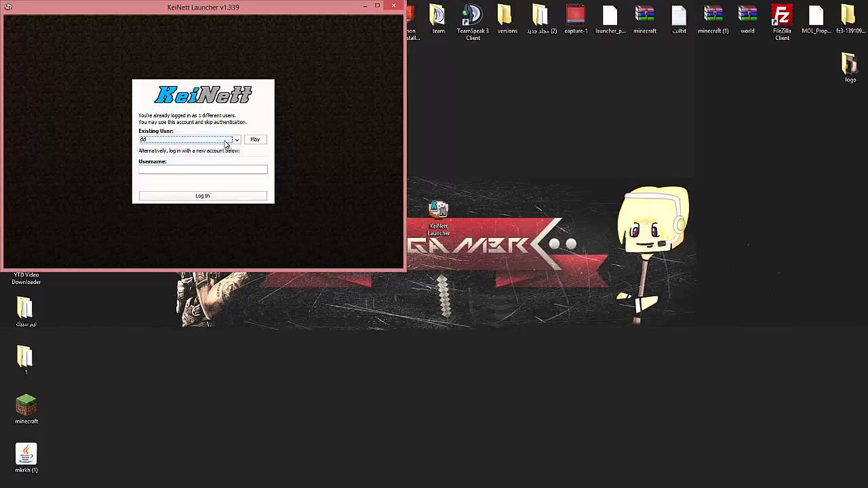Click the KeiNett Launcher title bar icon

(7, 7)
